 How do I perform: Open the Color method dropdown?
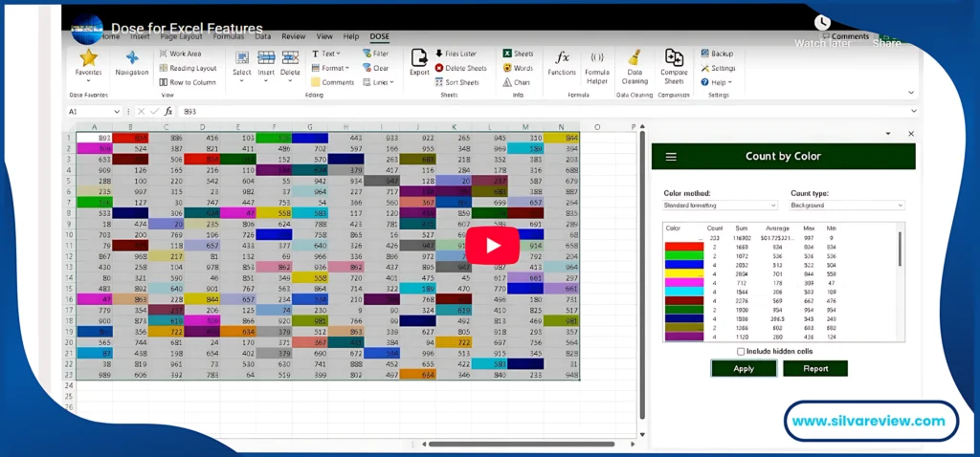[x=720, y=206]
